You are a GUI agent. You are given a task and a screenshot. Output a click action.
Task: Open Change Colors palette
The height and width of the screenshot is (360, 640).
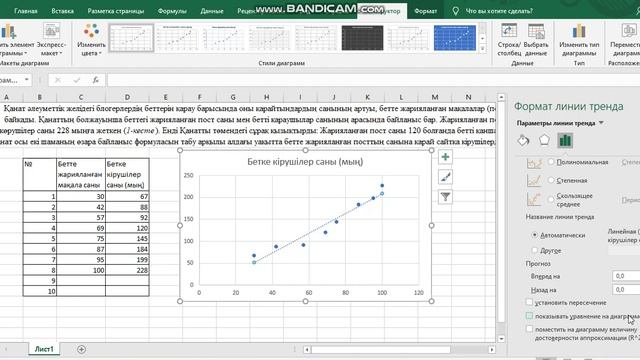91,40
